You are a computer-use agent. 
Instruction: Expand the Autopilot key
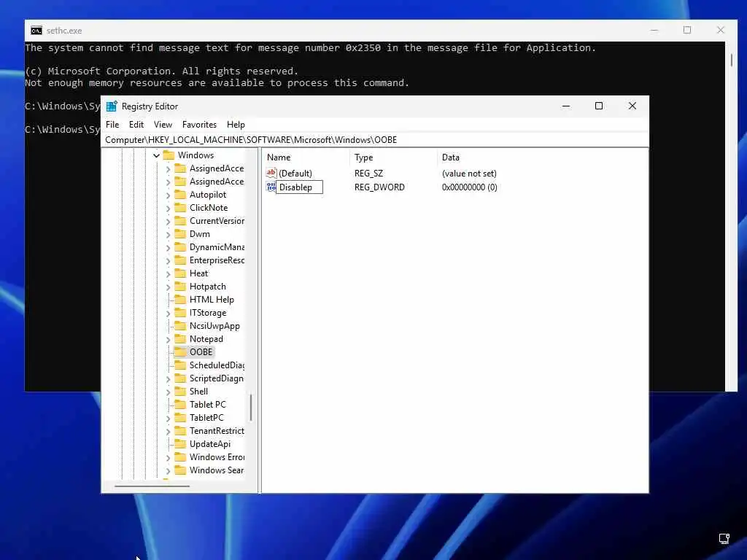[x=169, y=195]
